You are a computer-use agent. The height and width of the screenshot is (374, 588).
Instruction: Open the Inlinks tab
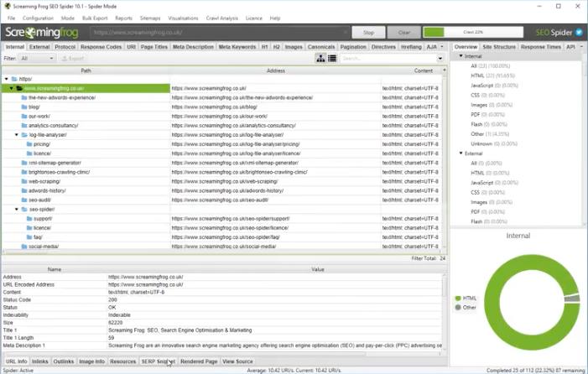(x=39, y=361)
